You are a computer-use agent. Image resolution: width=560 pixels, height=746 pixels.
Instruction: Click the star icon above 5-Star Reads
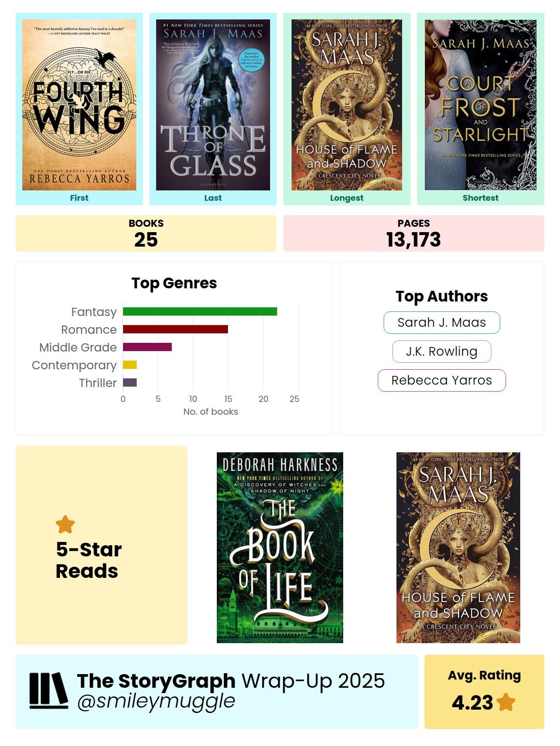(65, 525)
